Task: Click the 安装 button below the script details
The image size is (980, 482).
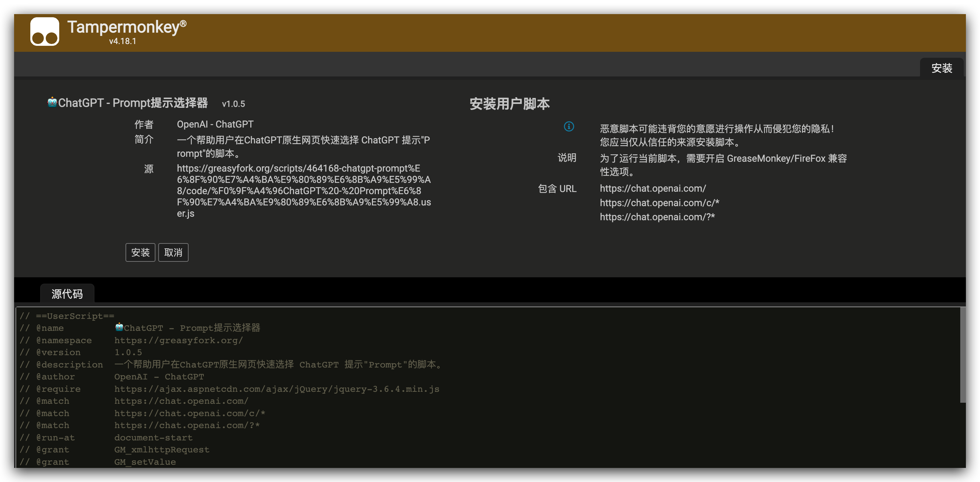Action: click(x=140, y=252)
